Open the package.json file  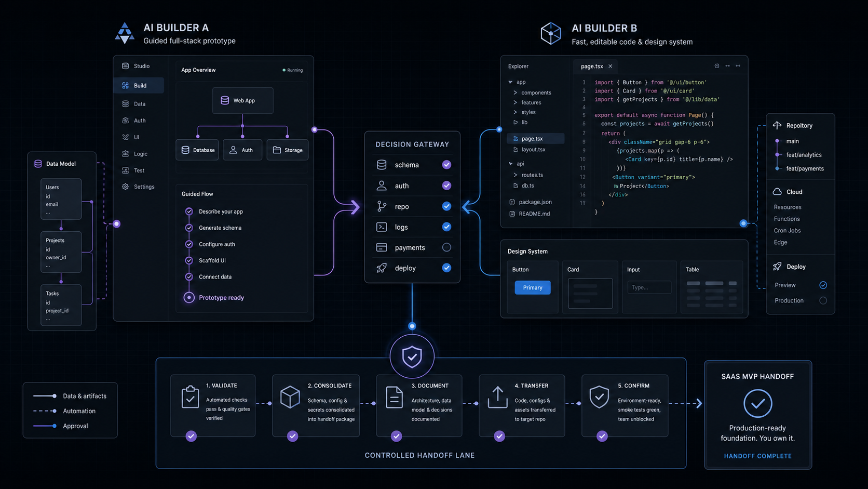coord(531,202)
